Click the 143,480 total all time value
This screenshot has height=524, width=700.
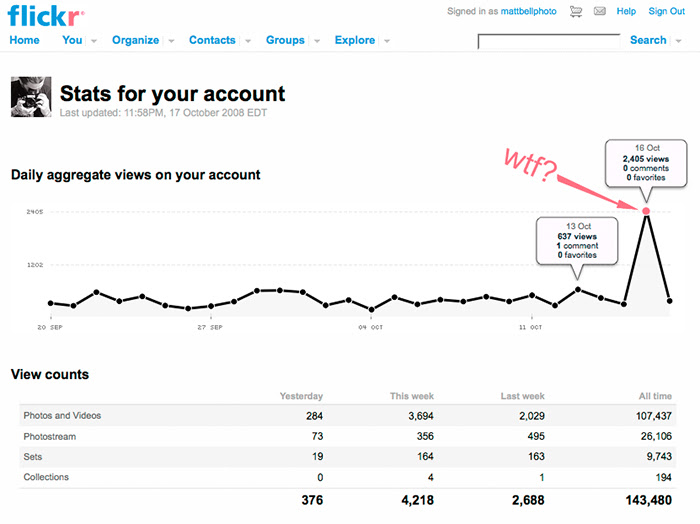click(649, 500)
